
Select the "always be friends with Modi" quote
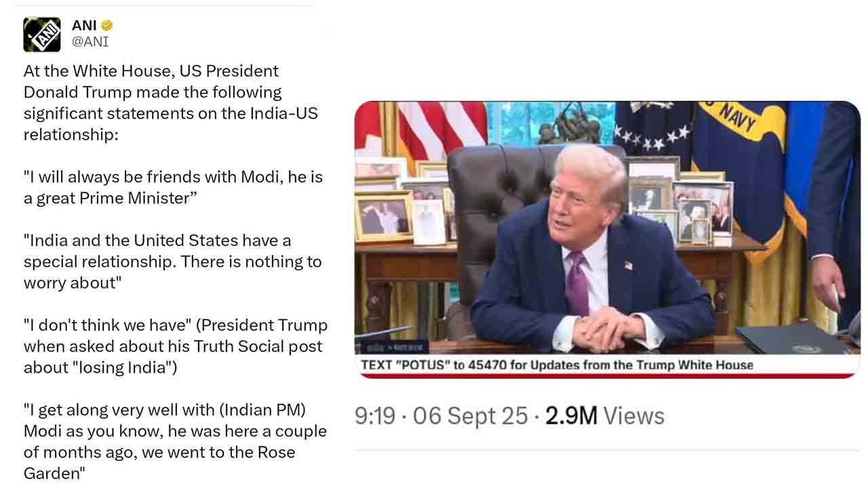[x=174, y=188]
